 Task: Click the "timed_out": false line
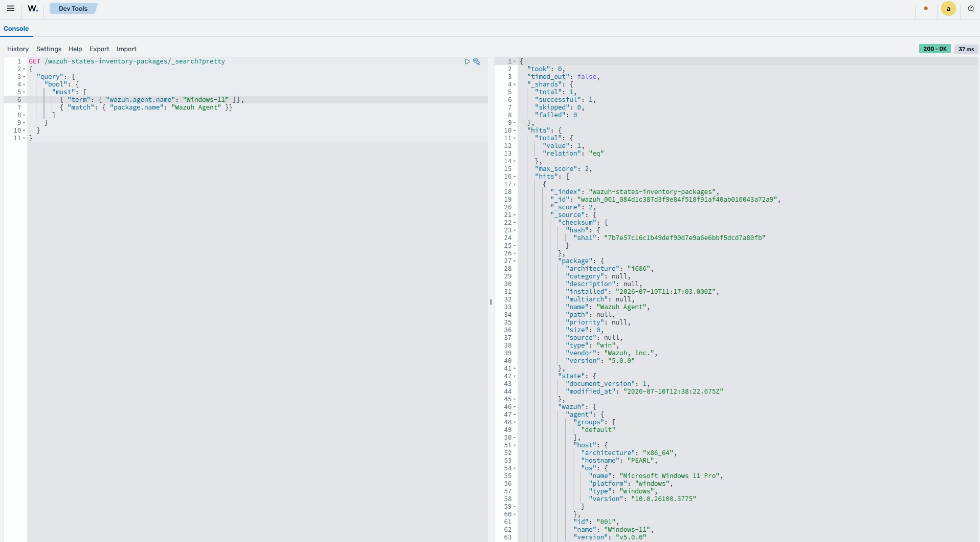563,77
